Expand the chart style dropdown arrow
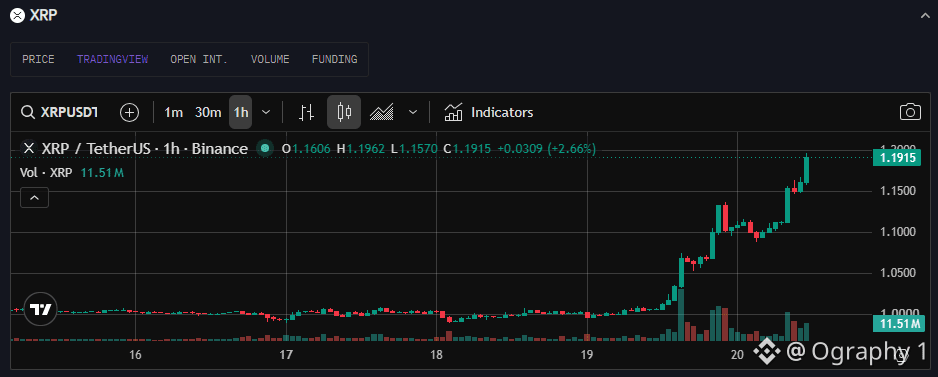The image size is (938, 377). [413, 112]
